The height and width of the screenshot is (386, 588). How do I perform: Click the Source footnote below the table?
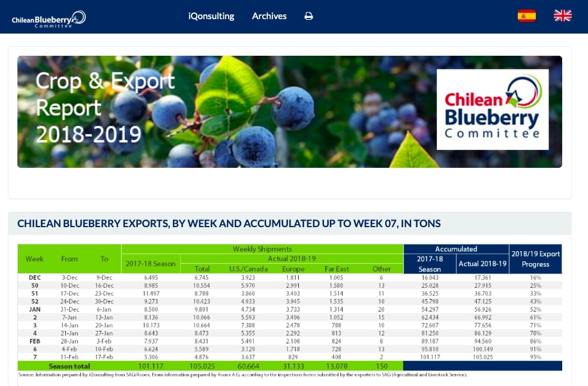click(x=242, y=375)
